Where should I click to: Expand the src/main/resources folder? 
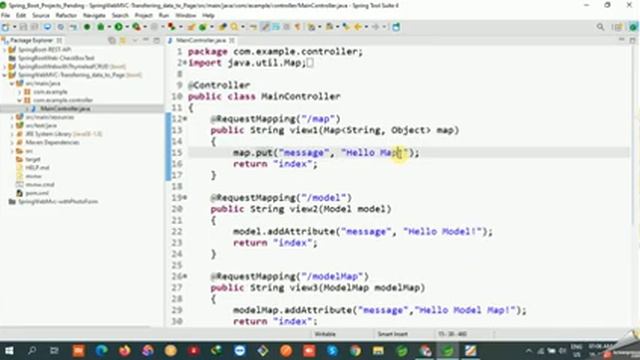click(12, 117)
